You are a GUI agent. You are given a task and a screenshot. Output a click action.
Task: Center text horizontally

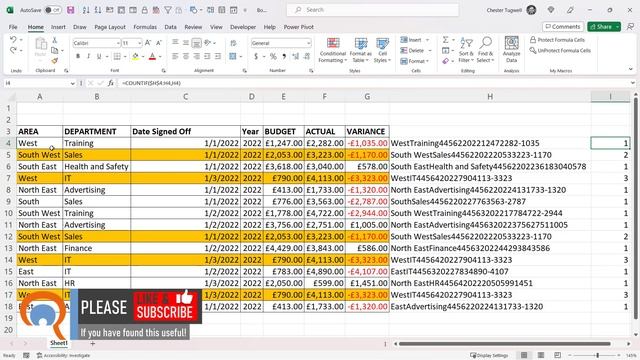(186, 56)
